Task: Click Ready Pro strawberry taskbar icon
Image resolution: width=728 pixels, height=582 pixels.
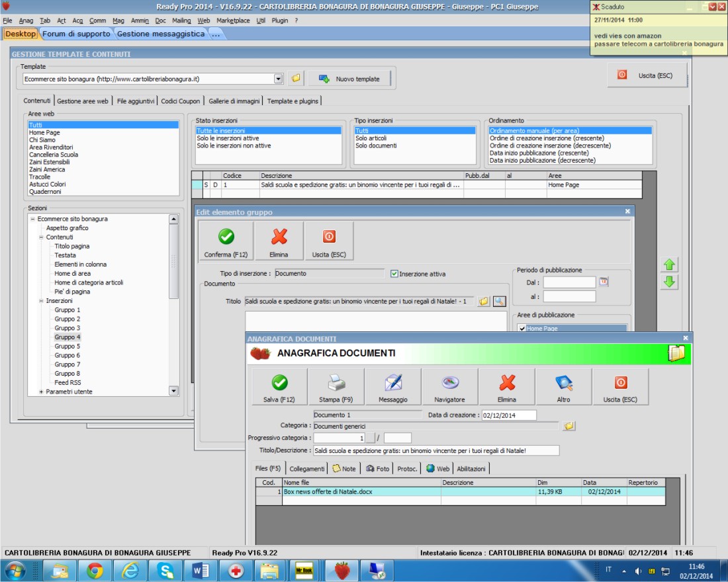Action: [x=342, y=570]
